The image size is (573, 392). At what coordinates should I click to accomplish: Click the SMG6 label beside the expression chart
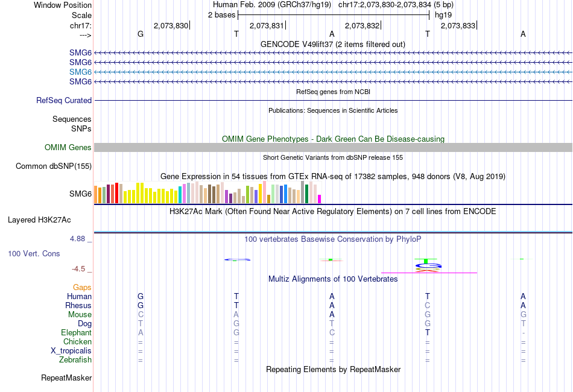coord(80,194)
